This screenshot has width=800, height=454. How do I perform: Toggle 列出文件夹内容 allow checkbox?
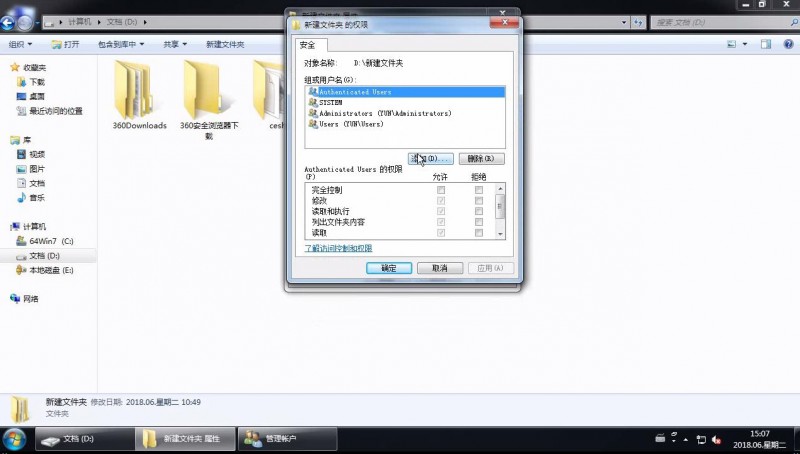[x=441, y=222]
